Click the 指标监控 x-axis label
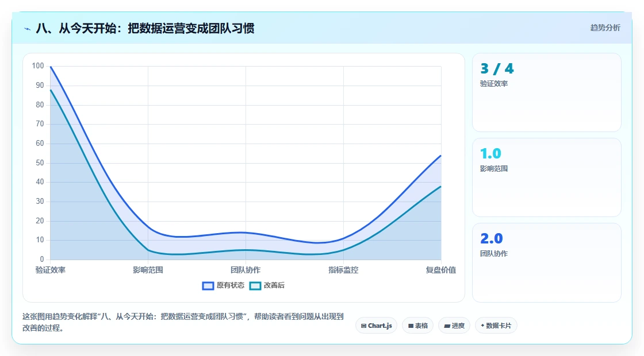The width and height of the screenshot is (644, 356). 343,270
